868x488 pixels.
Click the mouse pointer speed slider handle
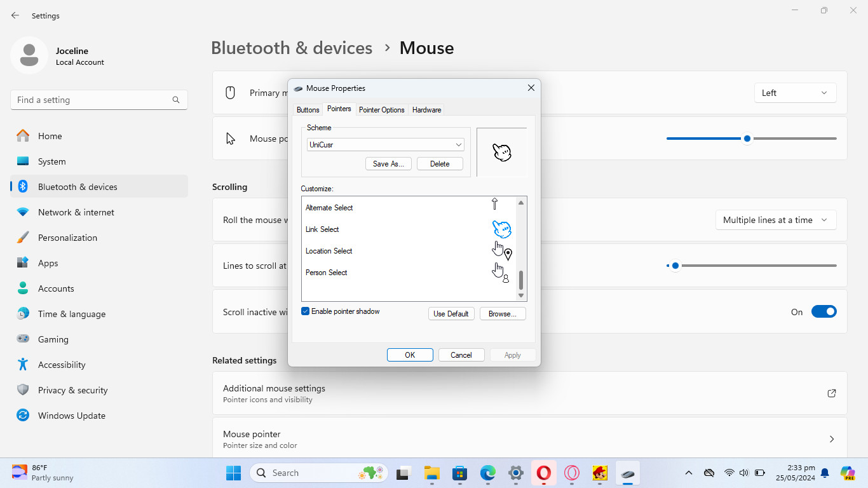747,139
